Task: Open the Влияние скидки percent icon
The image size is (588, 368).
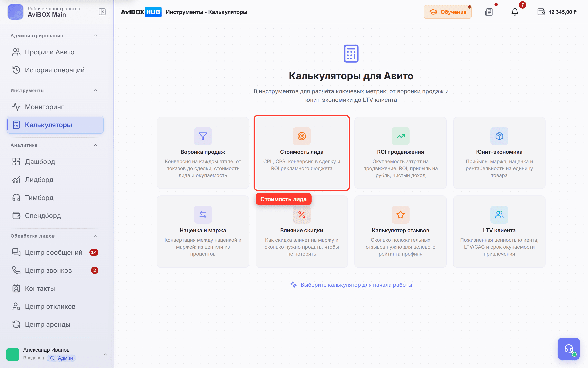Action: coord(302,215)
